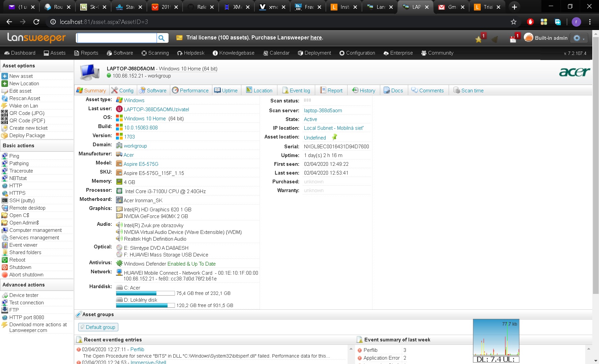Click into the Lansweeper search field

point(117,38)
